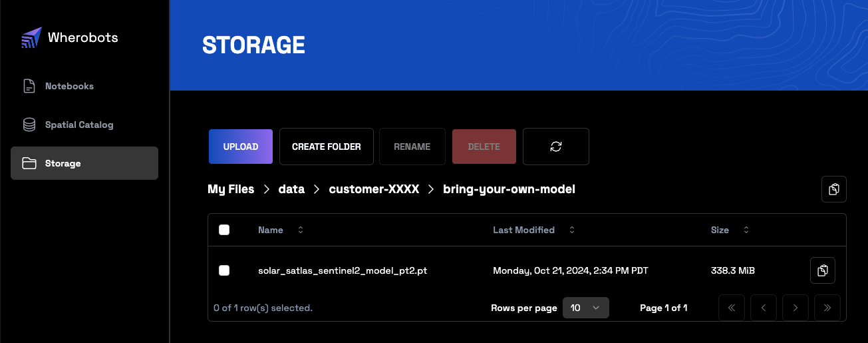Click the 'Rows per page' label
868x343 pixels.
524,308
